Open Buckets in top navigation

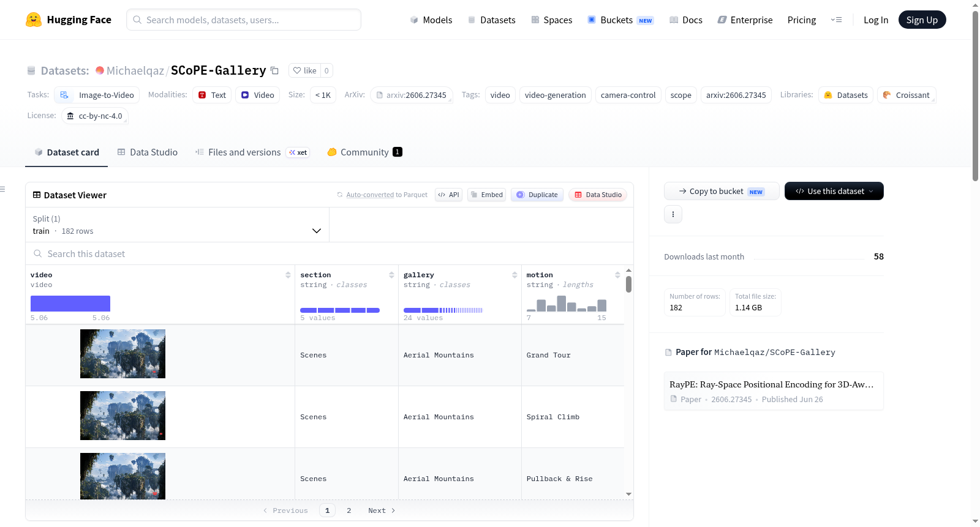(x=620, y=20)
